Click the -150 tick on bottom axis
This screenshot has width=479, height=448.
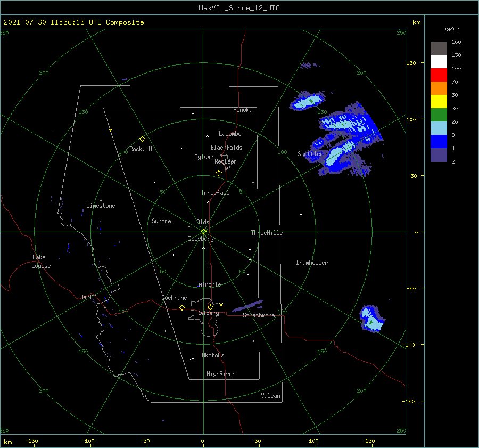[31, 441]
